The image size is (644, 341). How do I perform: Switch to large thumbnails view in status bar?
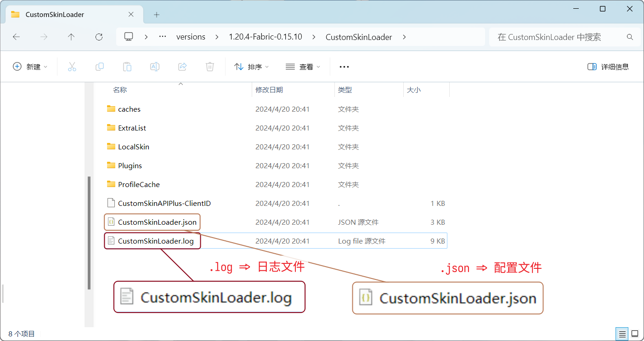pos(634,334)
